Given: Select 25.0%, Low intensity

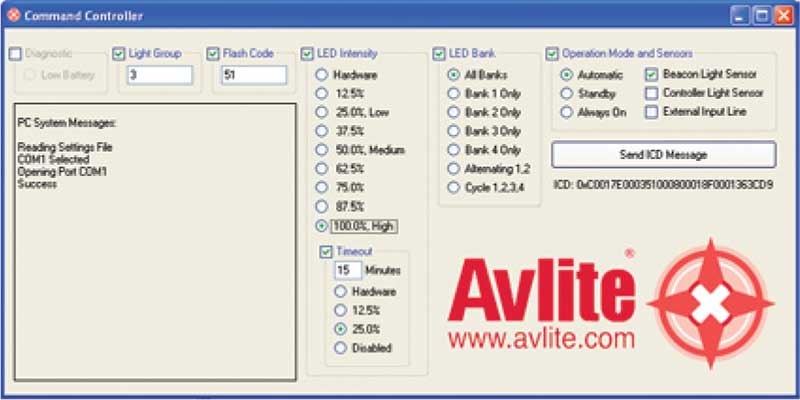Looking at the screenshot, I should point(321,112).
